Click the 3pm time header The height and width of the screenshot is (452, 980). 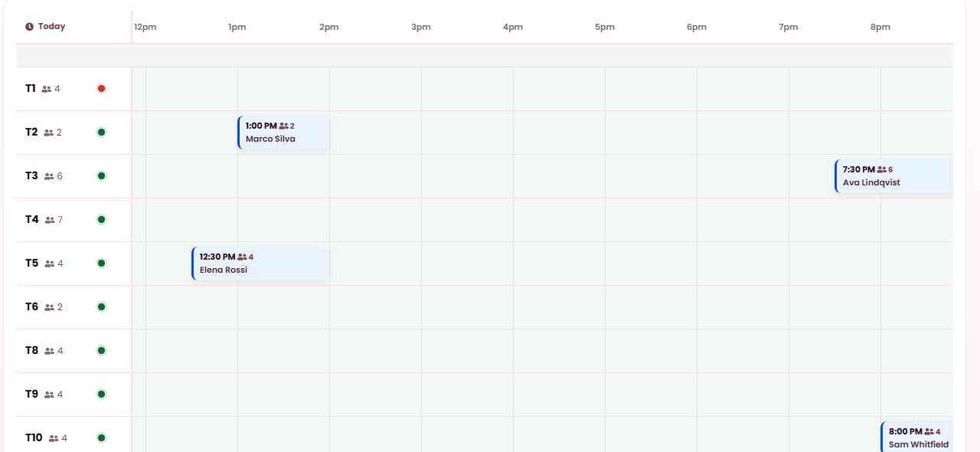coord(421,27)
